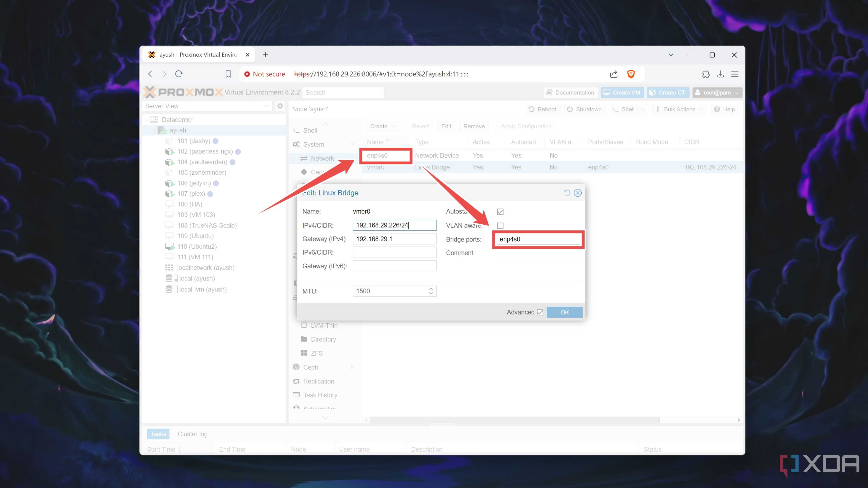
Task: Select the Datacenter tree node
Action: (x=177, y=120)
